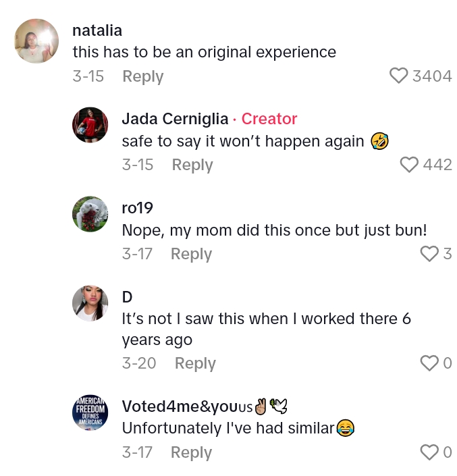The image size is (457, 476).
Task: Visit Jada Cerniglia's creator profile name
Action: coord(175,119)
